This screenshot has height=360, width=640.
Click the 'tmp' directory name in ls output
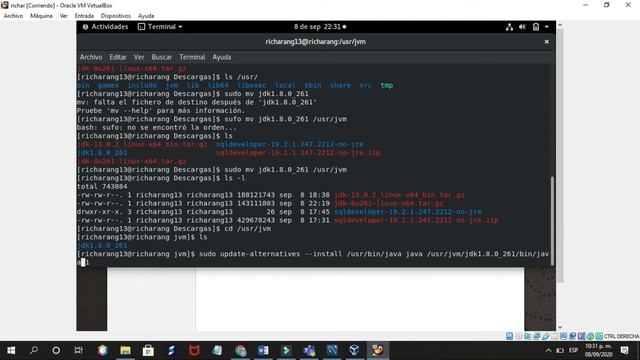pyautogui.click(x=387, y=85)
